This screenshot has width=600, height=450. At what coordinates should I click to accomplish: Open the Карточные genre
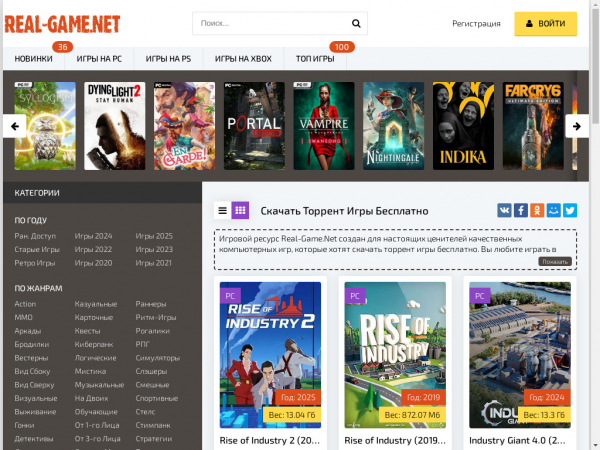(x=94, y=318)
